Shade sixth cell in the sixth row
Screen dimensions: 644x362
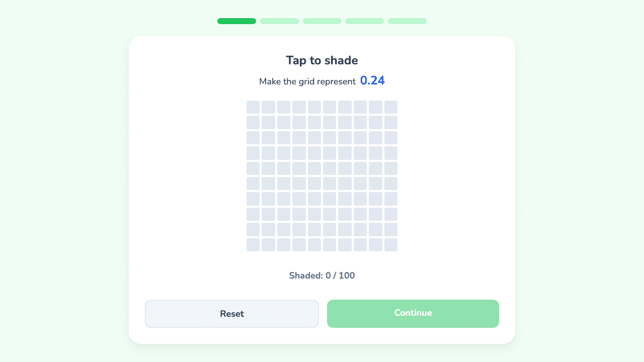330,184
